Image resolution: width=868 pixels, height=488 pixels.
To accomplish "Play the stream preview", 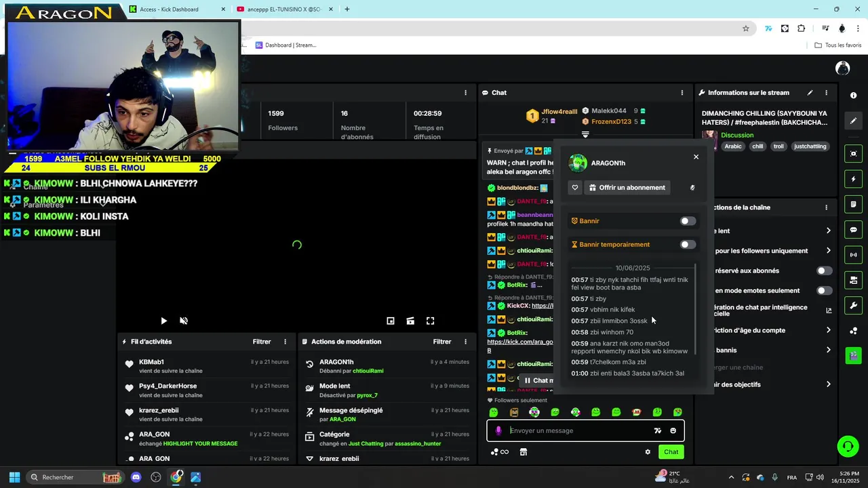I will 163,321.
